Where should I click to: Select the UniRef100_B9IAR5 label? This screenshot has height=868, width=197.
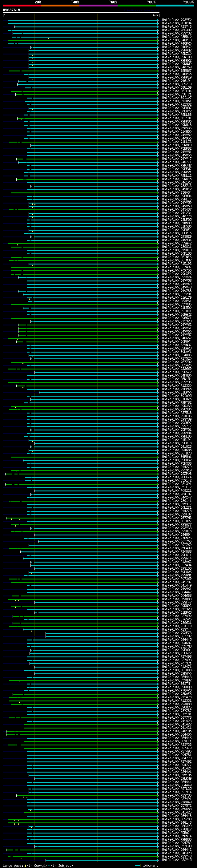[x=177, y=396]
